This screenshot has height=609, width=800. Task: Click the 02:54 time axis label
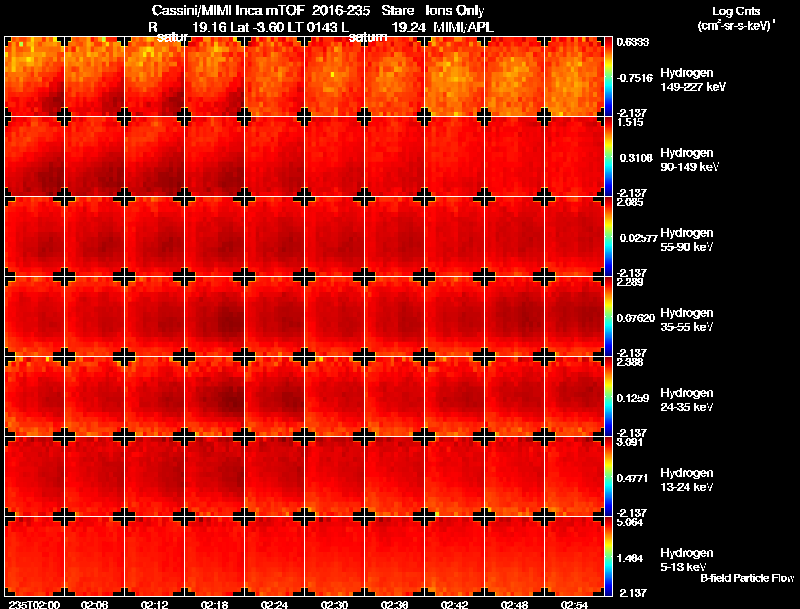[574, 604]
